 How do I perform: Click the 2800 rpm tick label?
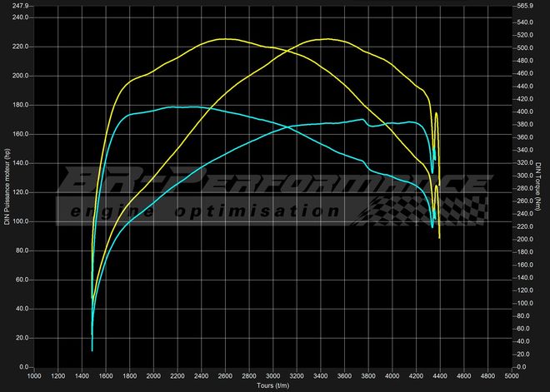coord(248,376)
